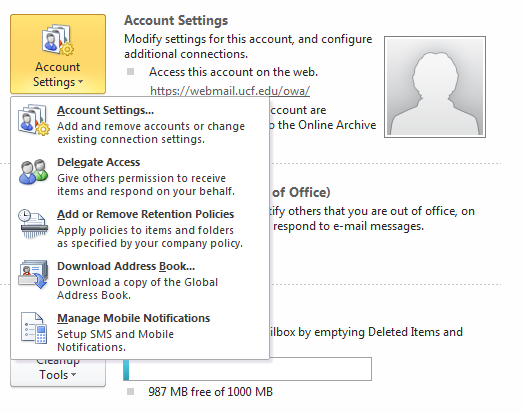Click the Account Settings menu entry icon
This screenshot has width=523, height=413.
(33, 119)
